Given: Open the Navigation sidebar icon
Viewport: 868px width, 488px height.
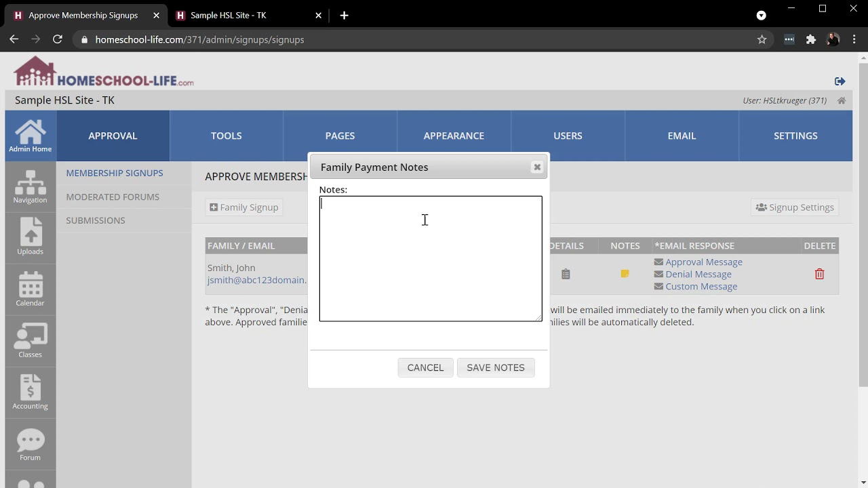Looking at the screenshot, I should [x=30, y=186].
